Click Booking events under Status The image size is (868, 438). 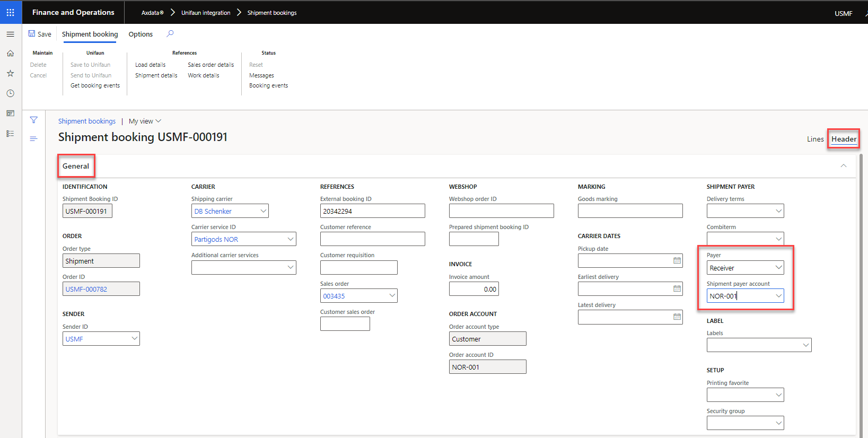pyautogui.click(x=268, y=85)
